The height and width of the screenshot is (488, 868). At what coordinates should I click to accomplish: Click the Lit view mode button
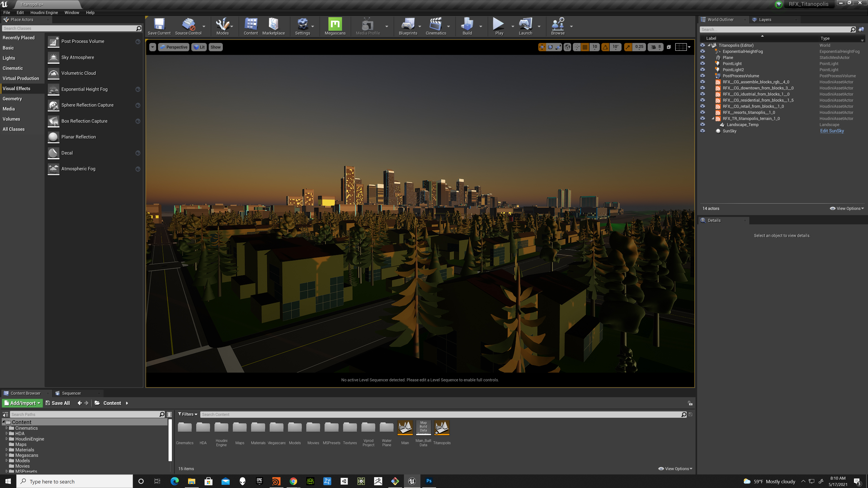pyautogui.click(x=199, y=47)
